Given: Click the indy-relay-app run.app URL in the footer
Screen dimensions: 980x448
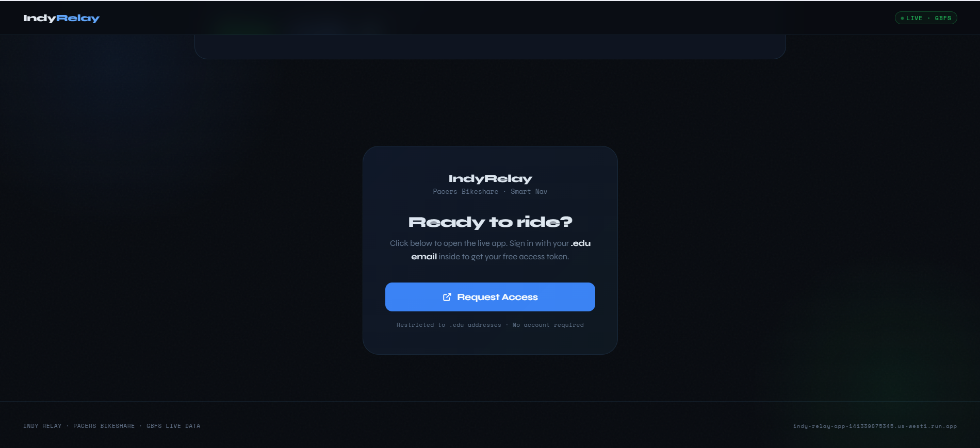Looking at the screenshot, I should pyautogui.click(x=875, y=426).
